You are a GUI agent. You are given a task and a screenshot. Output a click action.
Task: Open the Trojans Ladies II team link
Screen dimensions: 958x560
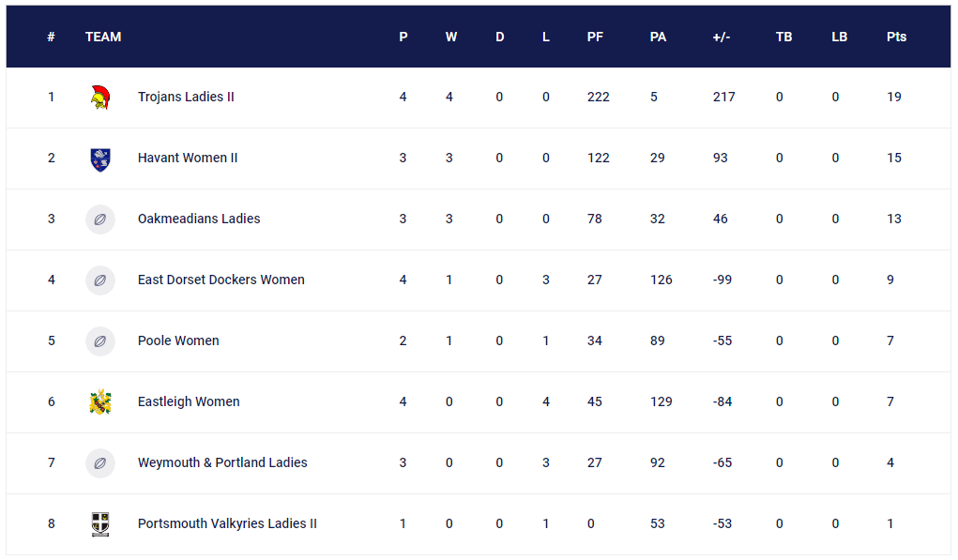point(186,98)
